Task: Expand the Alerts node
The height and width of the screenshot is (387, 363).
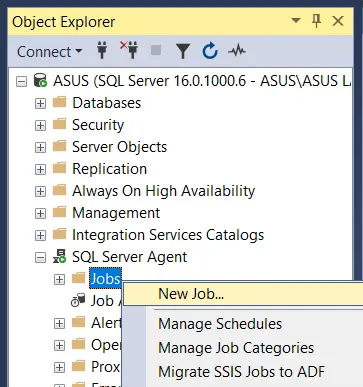Action: (59, 323)
